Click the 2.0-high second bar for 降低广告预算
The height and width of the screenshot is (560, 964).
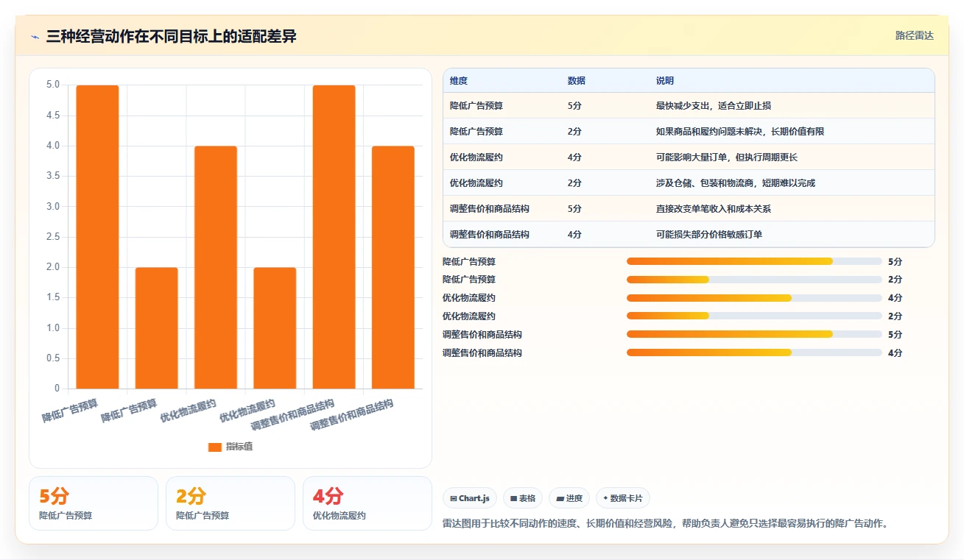pos(157,328)
